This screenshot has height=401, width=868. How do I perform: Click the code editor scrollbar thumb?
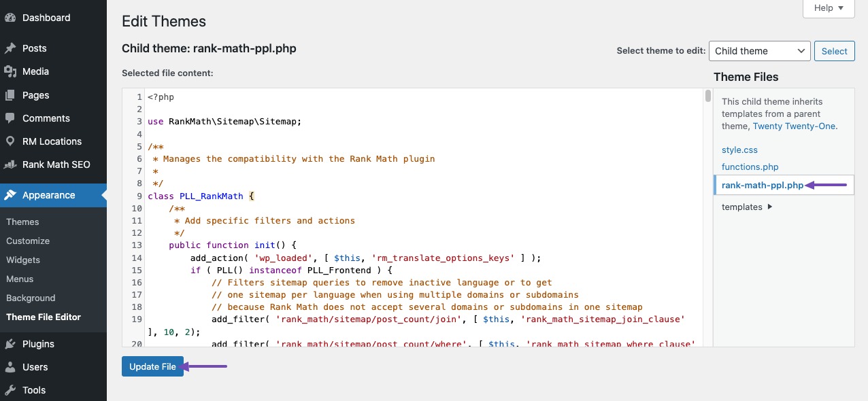click(x=708, y=95)
